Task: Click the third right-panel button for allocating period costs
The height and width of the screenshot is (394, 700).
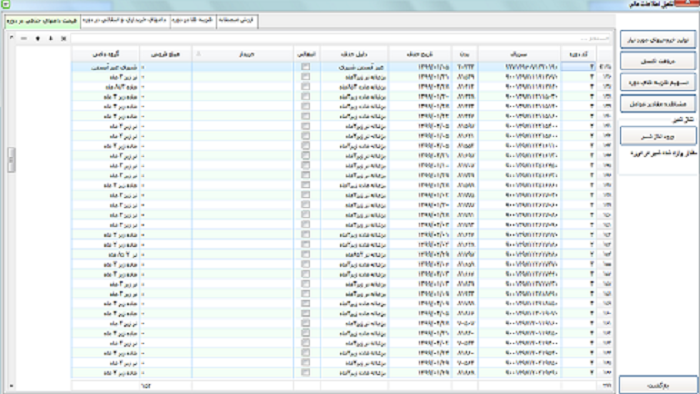Action: (x=658, y=83)
